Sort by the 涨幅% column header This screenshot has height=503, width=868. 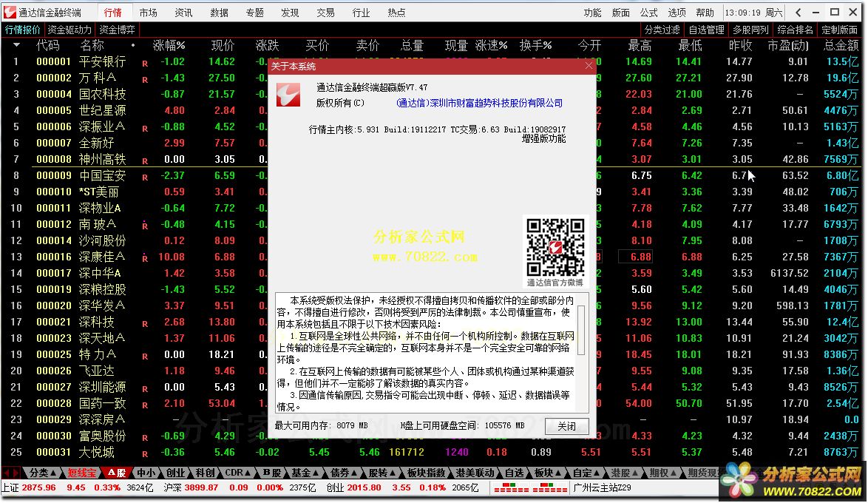pyautogui.click(x=169, y=45)
